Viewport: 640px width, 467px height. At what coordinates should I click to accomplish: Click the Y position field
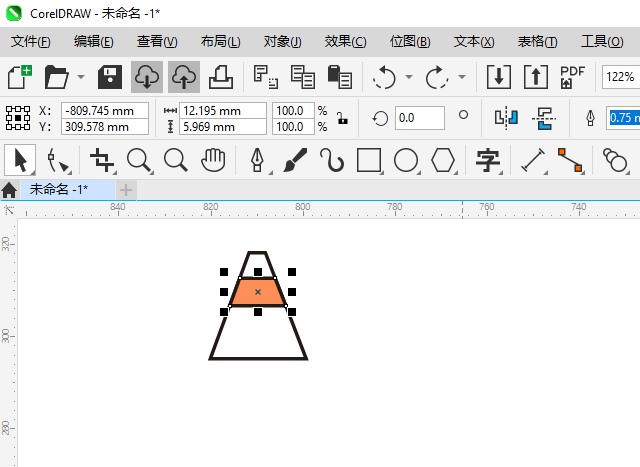[105, 127]
